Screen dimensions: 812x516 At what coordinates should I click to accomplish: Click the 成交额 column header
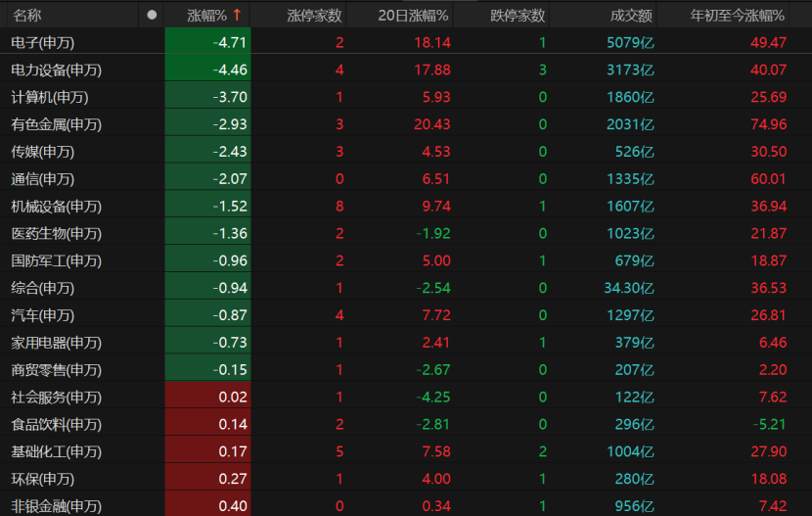[631, 16]
